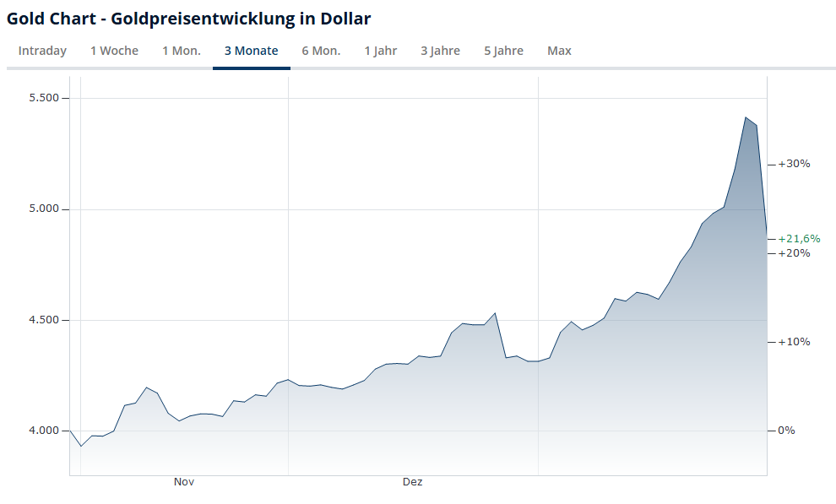Screen dimensions: 836x504
Task: Click the Nov label on time axis
Action: click(184, 482)
